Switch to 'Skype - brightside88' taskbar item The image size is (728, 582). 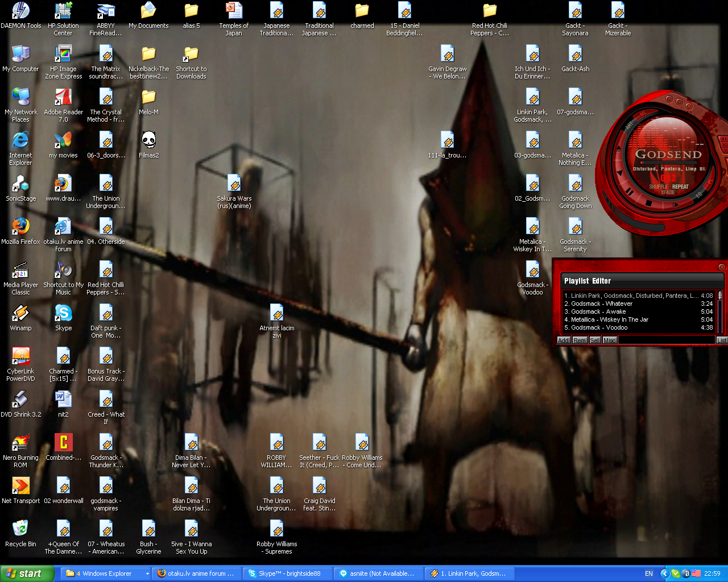pos(287,573)
